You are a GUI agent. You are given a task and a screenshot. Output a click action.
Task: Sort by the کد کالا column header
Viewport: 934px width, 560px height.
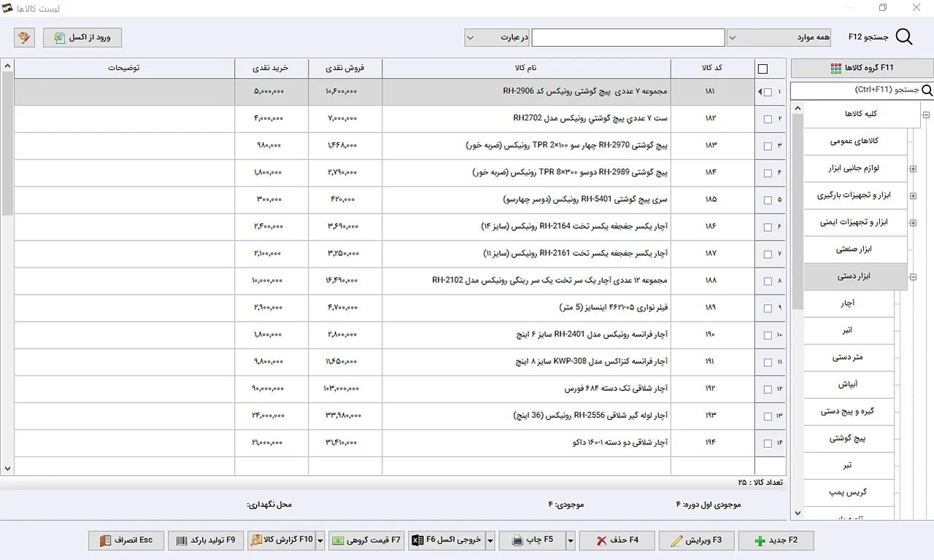[x=712, y=69]
